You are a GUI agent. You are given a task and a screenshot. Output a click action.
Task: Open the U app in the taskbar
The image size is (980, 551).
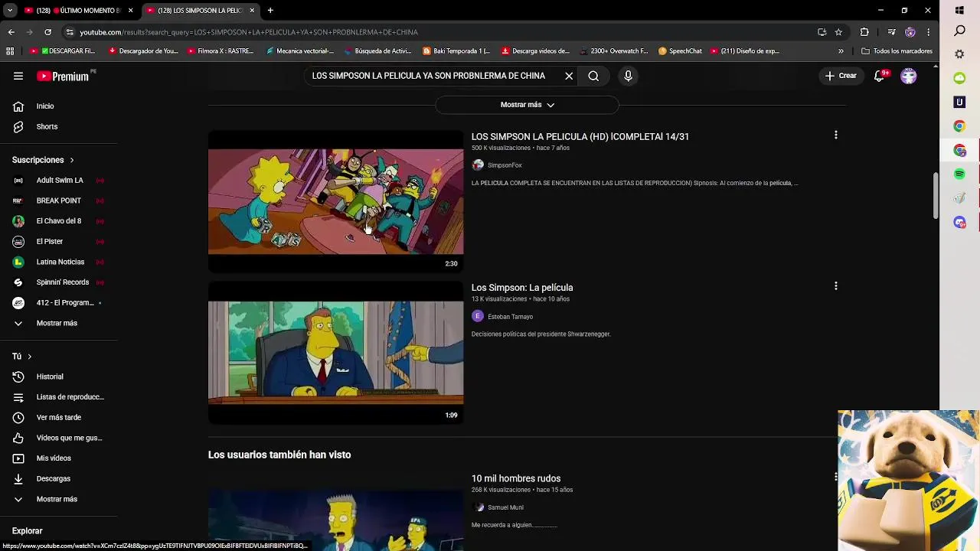(959, 102)
